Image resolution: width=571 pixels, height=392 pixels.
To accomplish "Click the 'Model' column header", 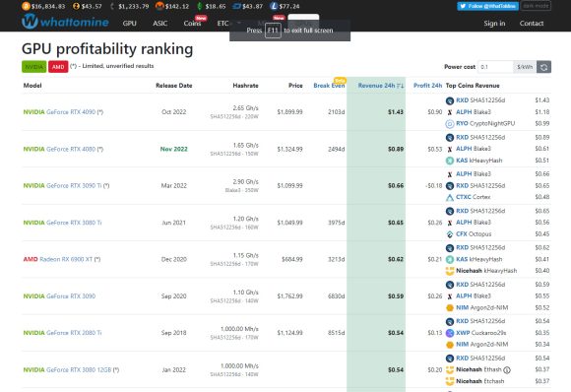I will [32, 86].
